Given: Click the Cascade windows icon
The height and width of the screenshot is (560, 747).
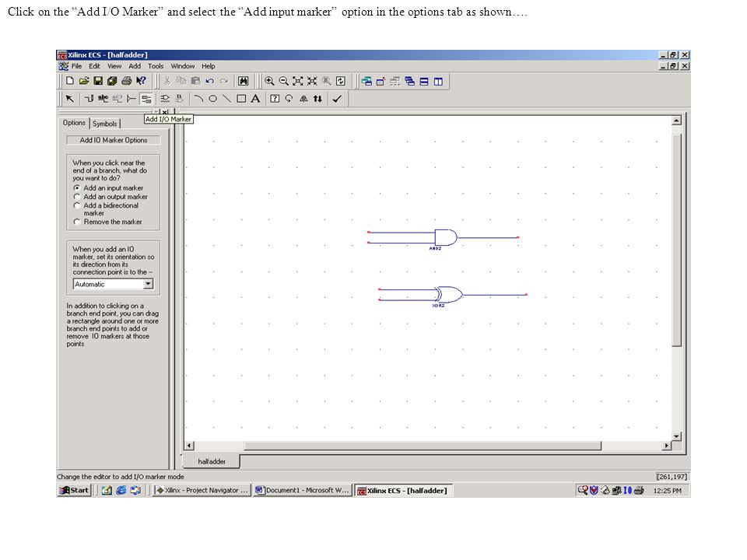Looking at the screenshot, I should pyautogui.click(x=410, y=81).
